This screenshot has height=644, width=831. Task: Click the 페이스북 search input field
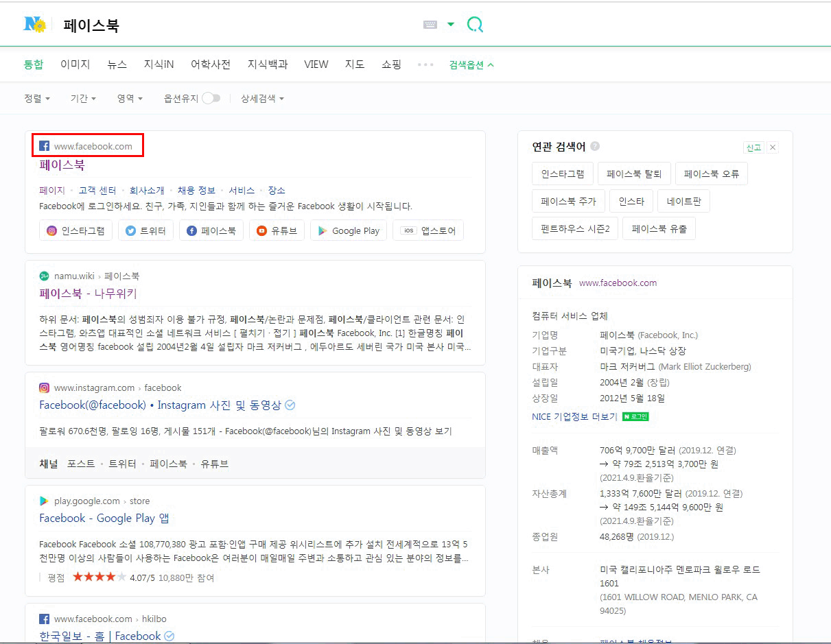click(233, 26)
